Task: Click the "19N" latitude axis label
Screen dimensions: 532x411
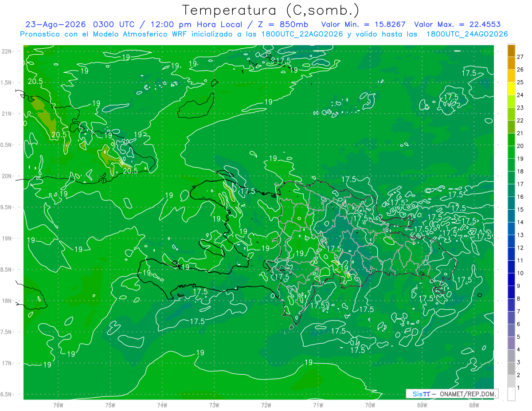Action: coord(7,238)
